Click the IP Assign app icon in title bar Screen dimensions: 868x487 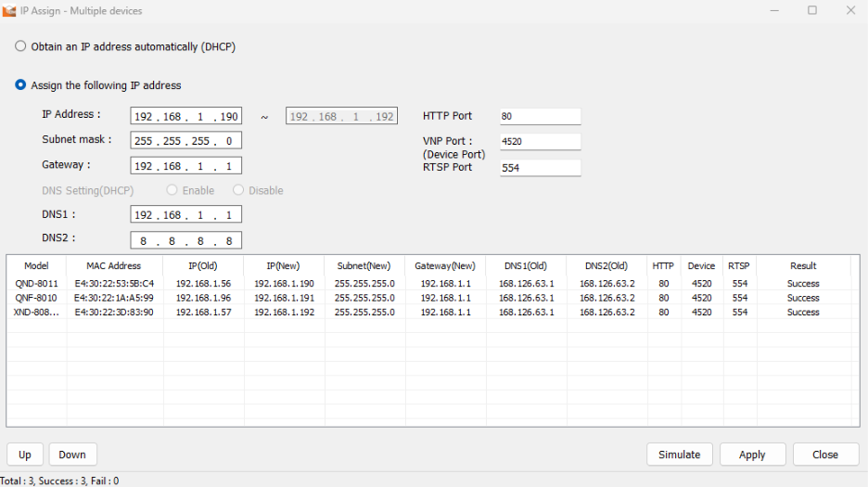tap(9, 10)
